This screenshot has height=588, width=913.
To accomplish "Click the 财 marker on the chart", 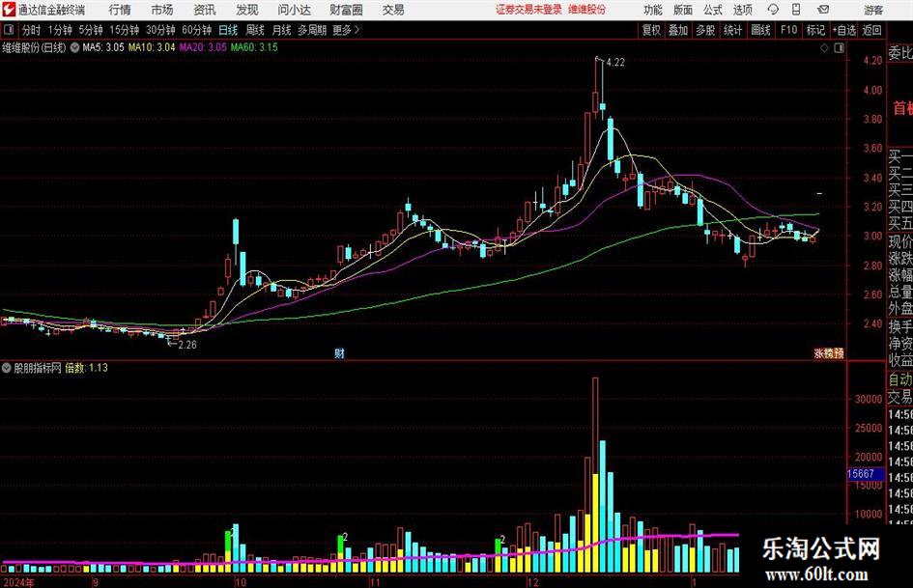I will click(339, 353).
